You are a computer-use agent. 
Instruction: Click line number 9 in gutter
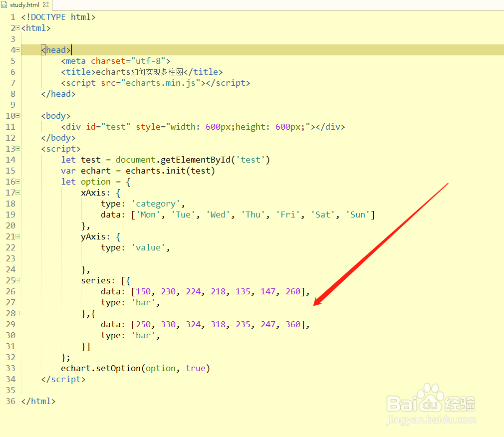coord(13,105)
